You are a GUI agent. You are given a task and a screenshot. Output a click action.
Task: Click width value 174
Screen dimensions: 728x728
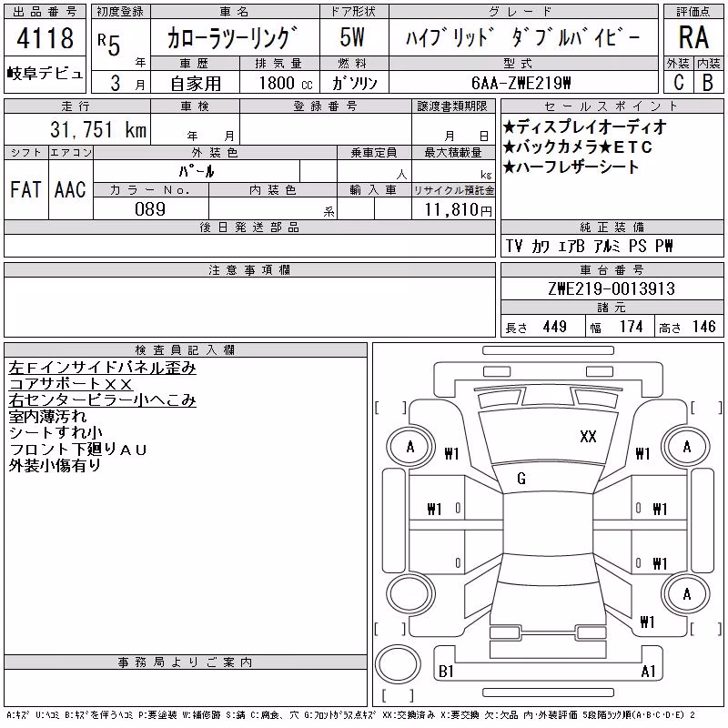coord(631,327)
